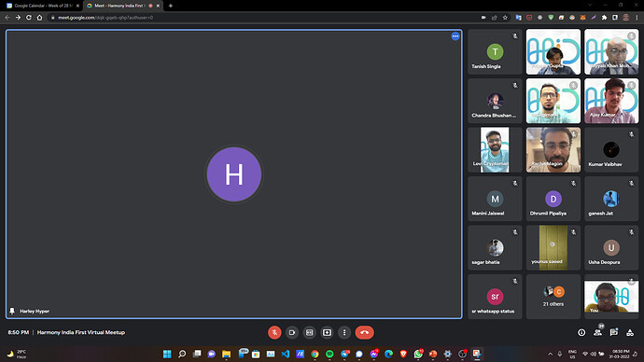The height and width of the screenshot is (362, 644).
Task: Open the Chrome three-dot menu
Action: click(637, 18)
